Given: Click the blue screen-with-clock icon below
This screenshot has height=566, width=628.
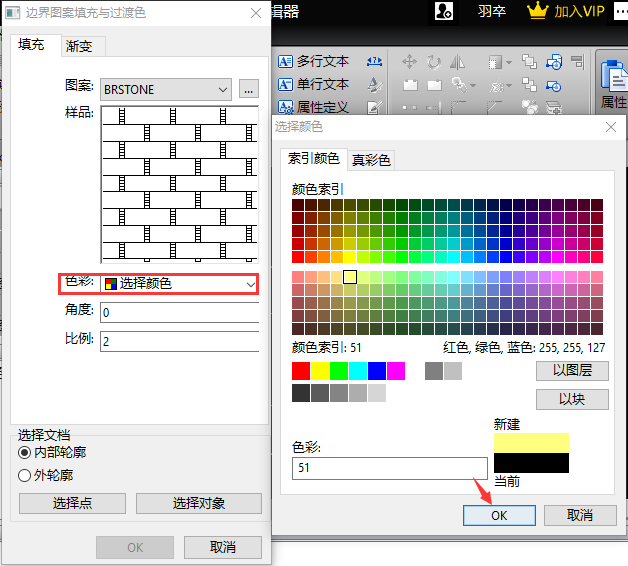Looking at the screenshot, I should [x=554, y=85].
